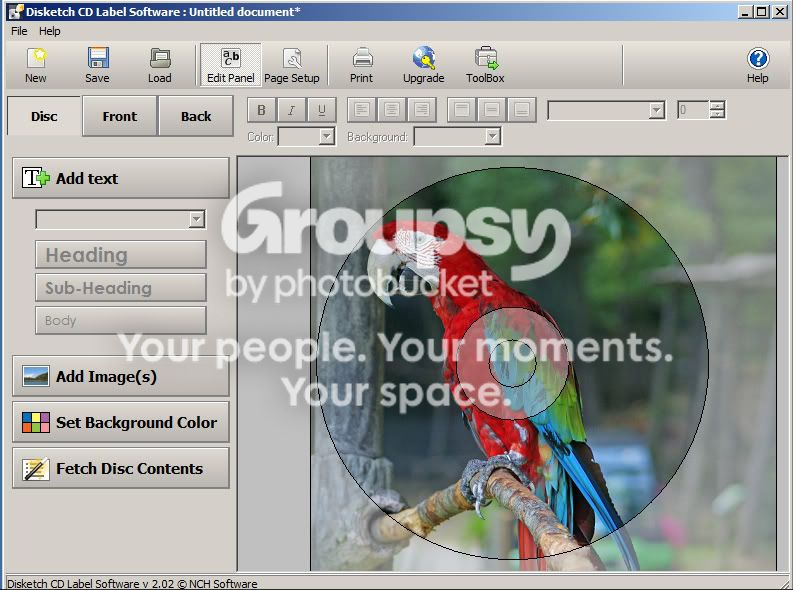Click the Sub-Heading style button
793x590 pixels.
coord(121,288)
